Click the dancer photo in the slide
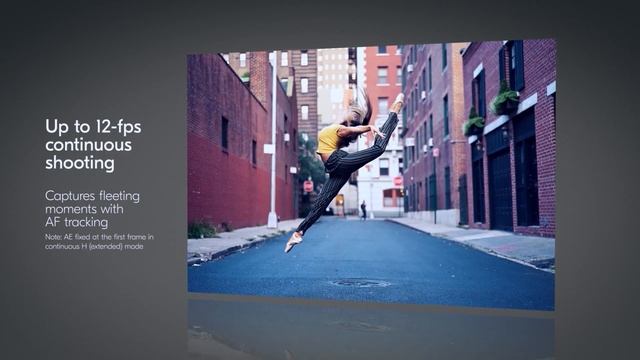 371,175
